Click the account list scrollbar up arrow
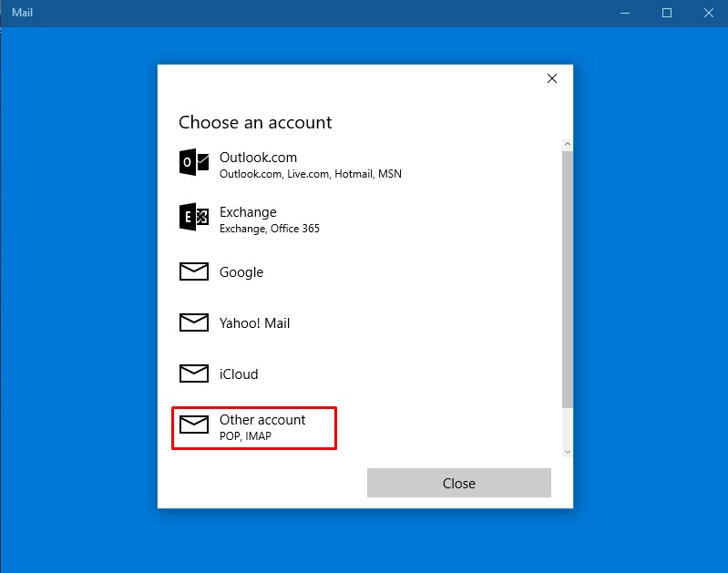 pos(568,144)
